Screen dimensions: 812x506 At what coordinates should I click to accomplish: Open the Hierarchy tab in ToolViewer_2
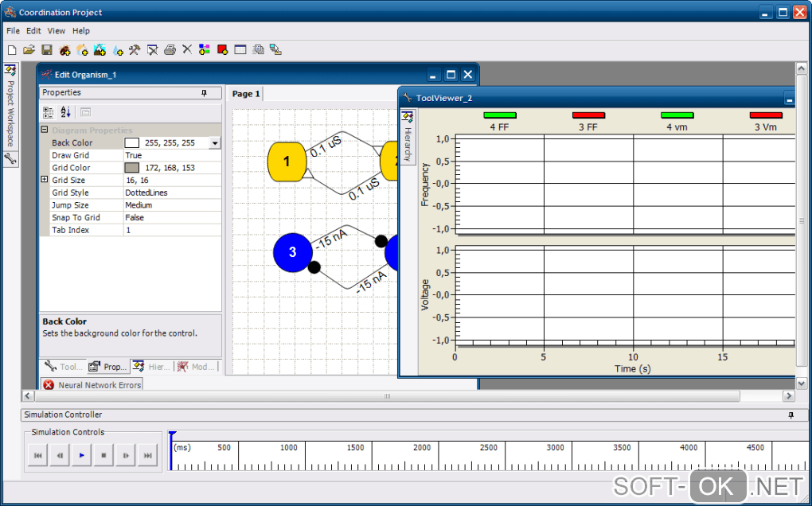[x=408, y=137]
